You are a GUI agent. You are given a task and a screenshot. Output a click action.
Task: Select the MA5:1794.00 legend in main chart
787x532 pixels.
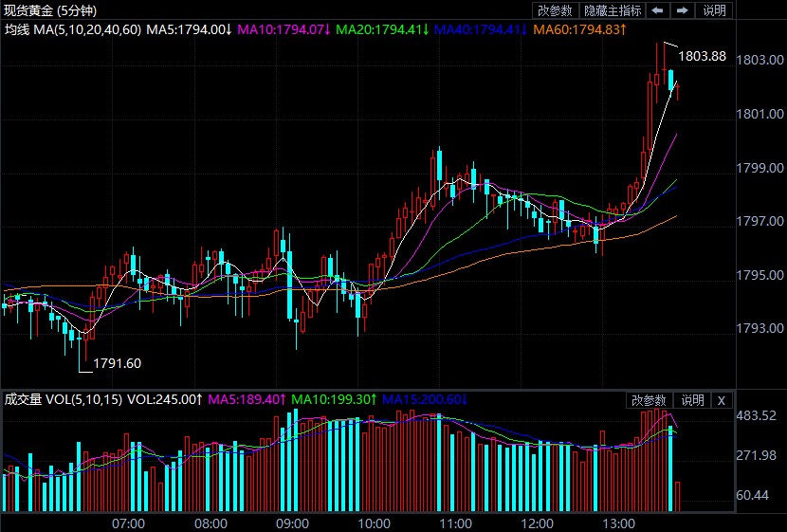(189, 29)
